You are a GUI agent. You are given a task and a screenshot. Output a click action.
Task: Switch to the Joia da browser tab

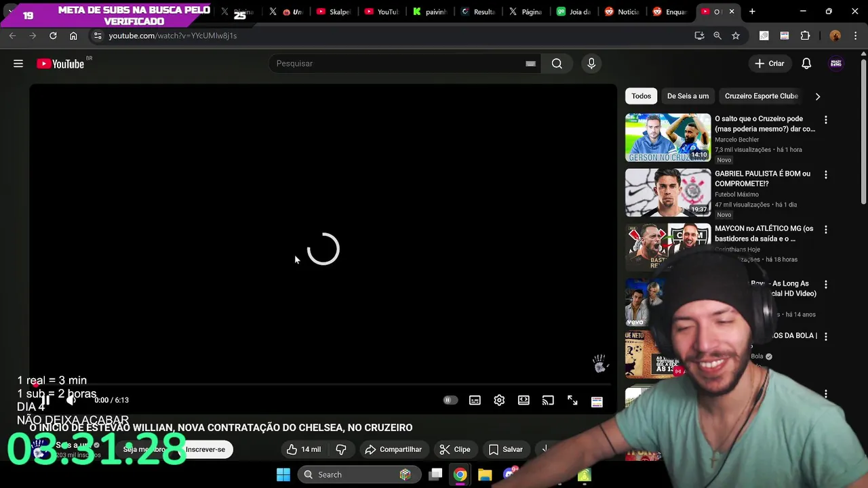click(x=573, y=12)
